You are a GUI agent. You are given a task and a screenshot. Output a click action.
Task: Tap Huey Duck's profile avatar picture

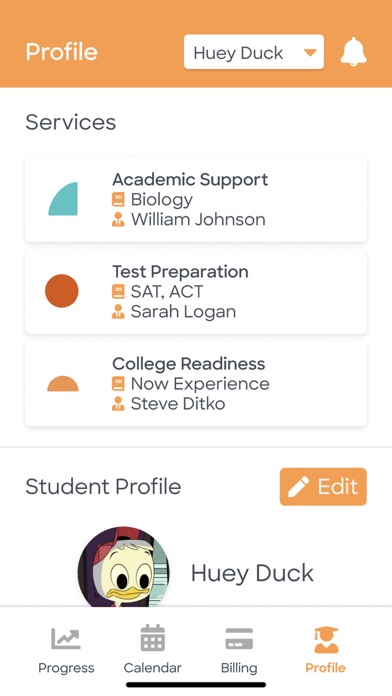click(123, 567)
